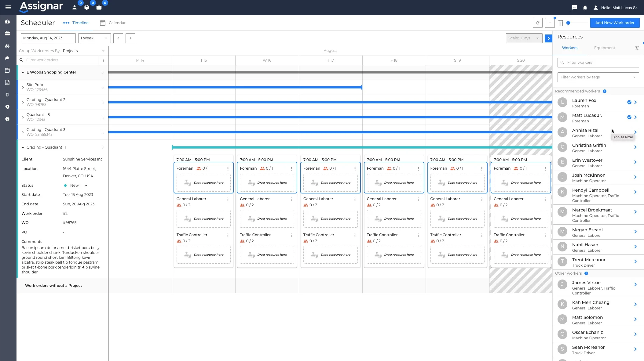Open Group Work orders By dropdown
This screenshot has width=644, height=361.
click(84, 51)
